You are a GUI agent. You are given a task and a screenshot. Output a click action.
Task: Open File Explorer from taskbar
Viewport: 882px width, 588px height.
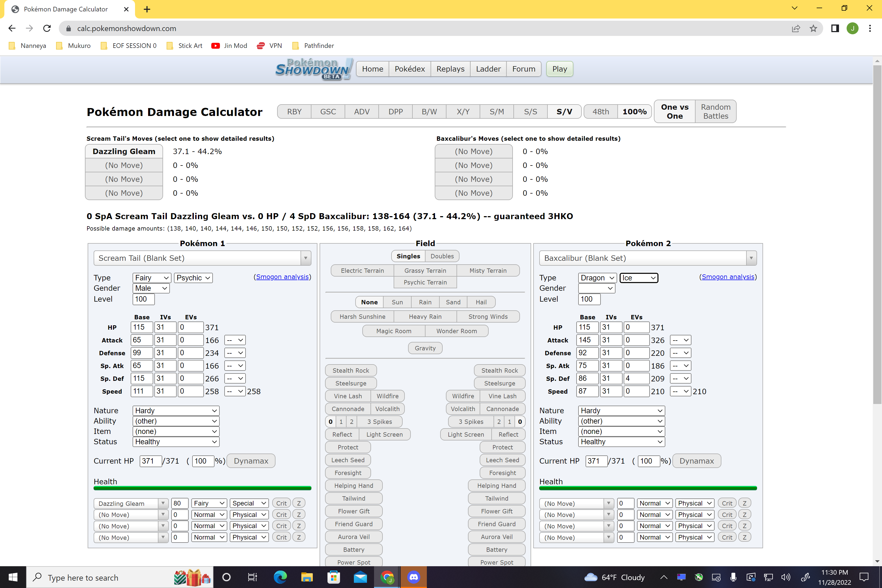[307, 577]
